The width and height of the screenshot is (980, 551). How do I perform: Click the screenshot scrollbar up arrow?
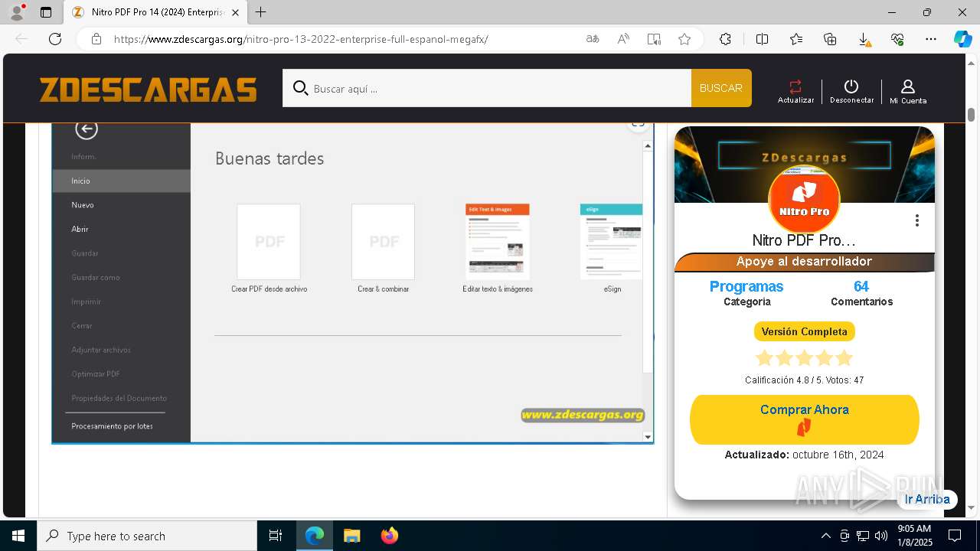tap(648, 145)
